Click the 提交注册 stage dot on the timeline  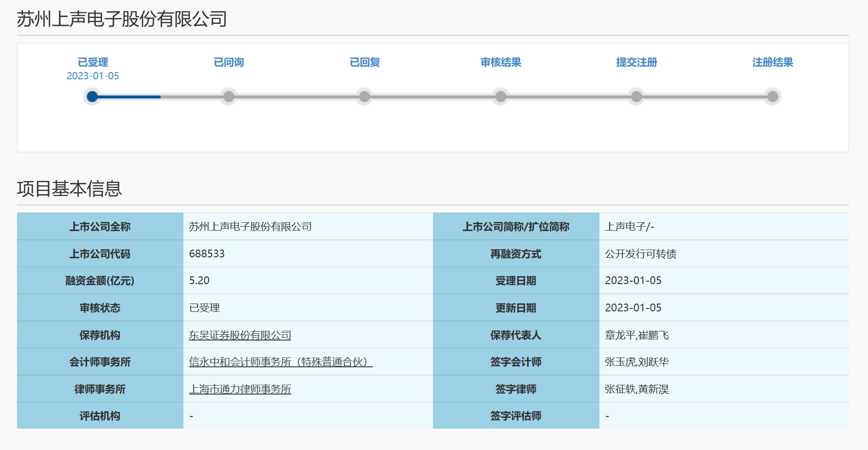636,97
